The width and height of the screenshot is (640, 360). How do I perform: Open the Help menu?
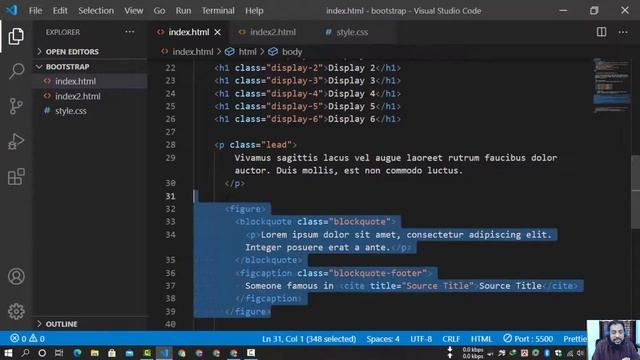254,11
